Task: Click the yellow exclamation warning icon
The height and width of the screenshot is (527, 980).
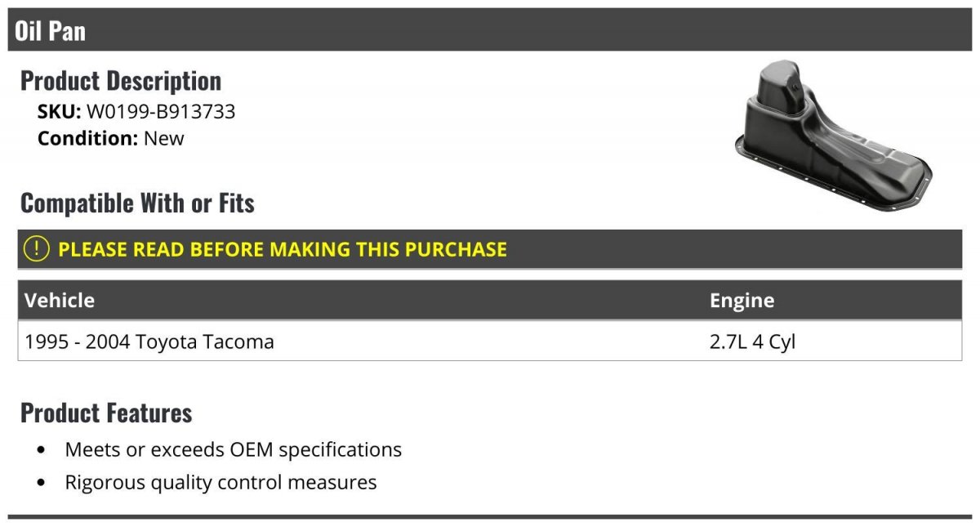Action: click(37, 249)
